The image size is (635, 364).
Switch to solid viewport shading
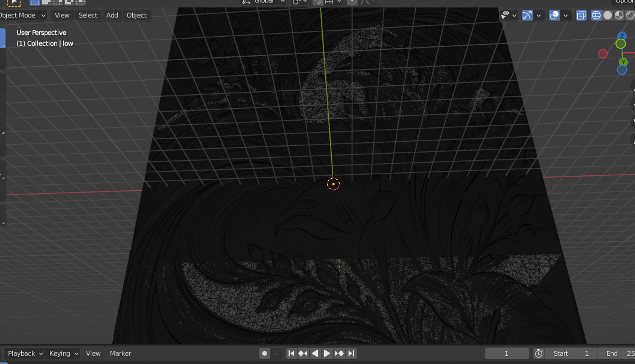click(x=607, y=15)
